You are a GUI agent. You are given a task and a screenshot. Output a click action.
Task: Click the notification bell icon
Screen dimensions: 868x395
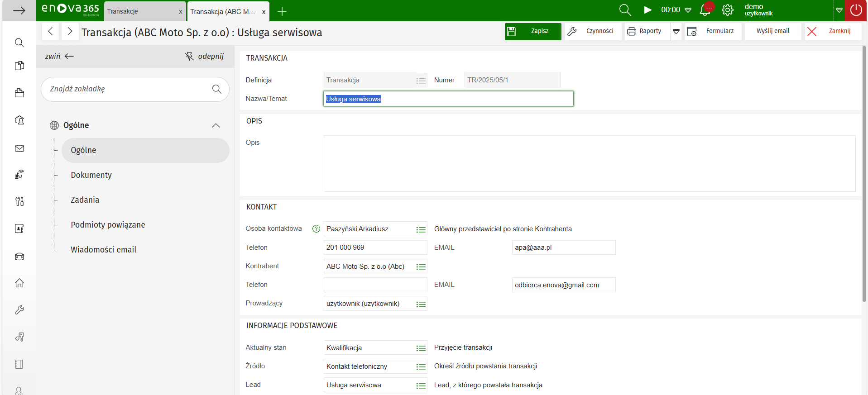click(x=705, y=10)
